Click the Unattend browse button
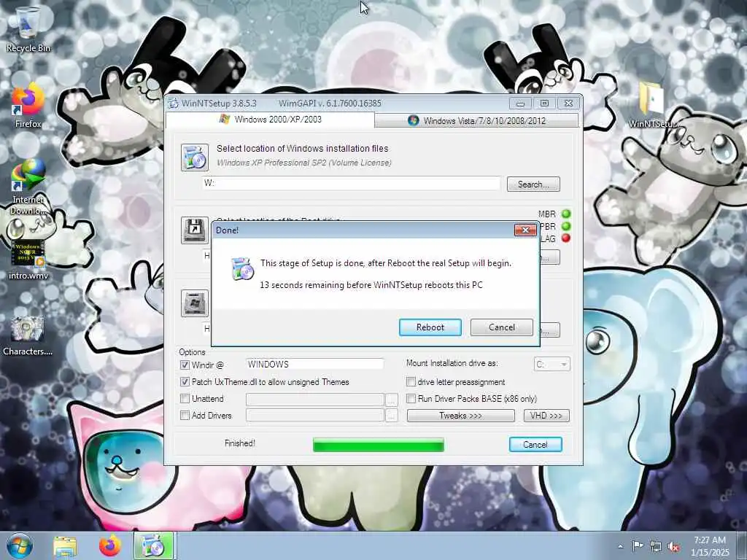 [391, 399]
